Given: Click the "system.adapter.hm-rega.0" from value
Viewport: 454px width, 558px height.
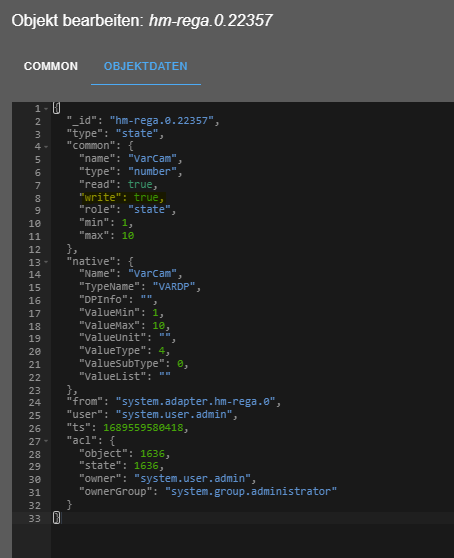Looking at the screenshot, I should [x=195, y=401].
